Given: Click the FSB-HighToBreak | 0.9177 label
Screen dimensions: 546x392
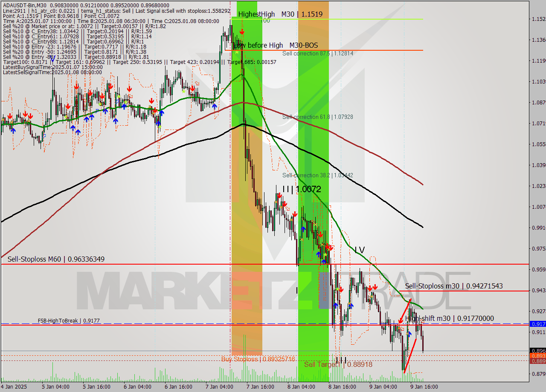Looking at the screenshot, I should pyautogui.click(x=69, y=320).
